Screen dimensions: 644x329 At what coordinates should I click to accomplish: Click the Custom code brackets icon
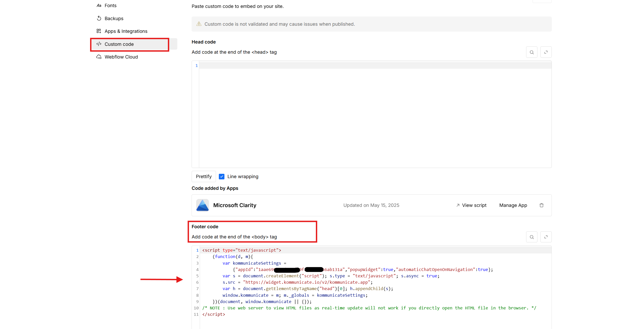(x=99, y=44)
